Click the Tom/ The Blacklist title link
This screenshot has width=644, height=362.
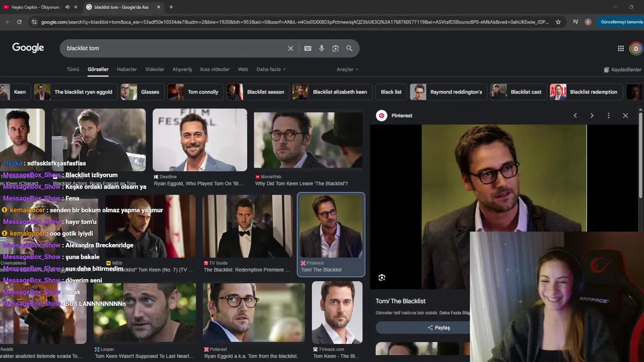(400, 301)
